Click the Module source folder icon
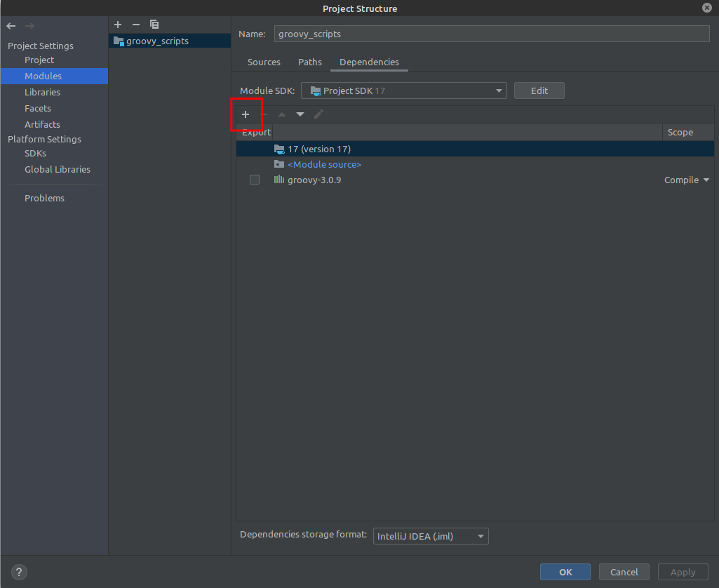Viewport: 719px width, 588px height. [278, 164]
